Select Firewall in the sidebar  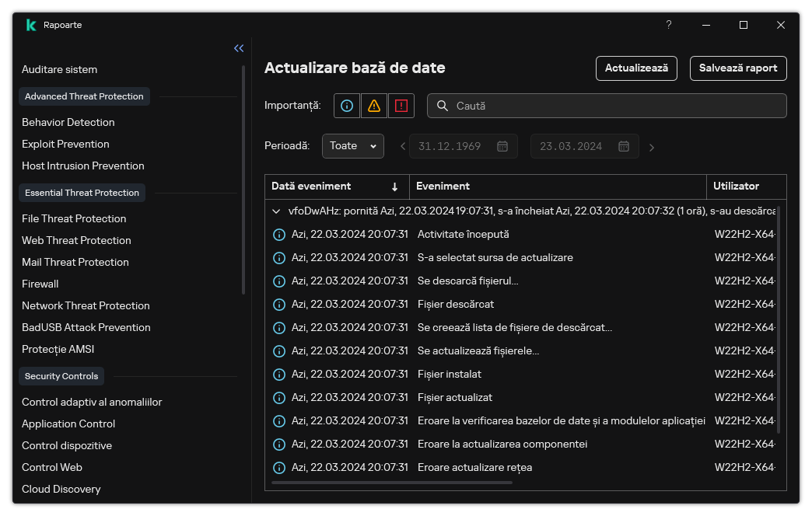40,284
